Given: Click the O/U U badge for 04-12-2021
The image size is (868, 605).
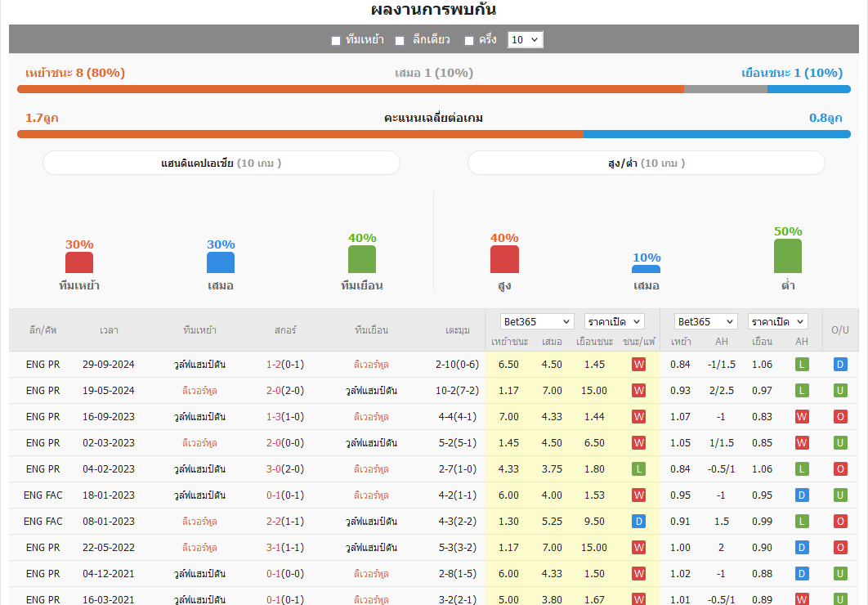Looking at the screenshot, I should [840, 573].
